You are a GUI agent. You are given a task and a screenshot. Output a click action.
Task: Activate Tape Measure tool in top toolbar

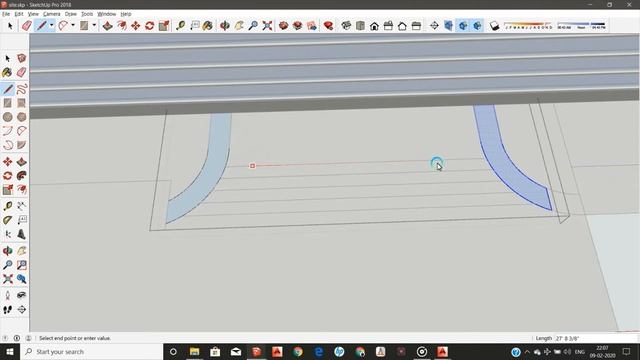(180, 26)
